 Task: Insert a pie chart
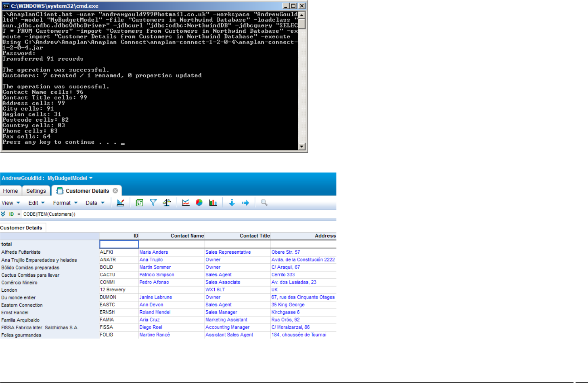[199, 203]
